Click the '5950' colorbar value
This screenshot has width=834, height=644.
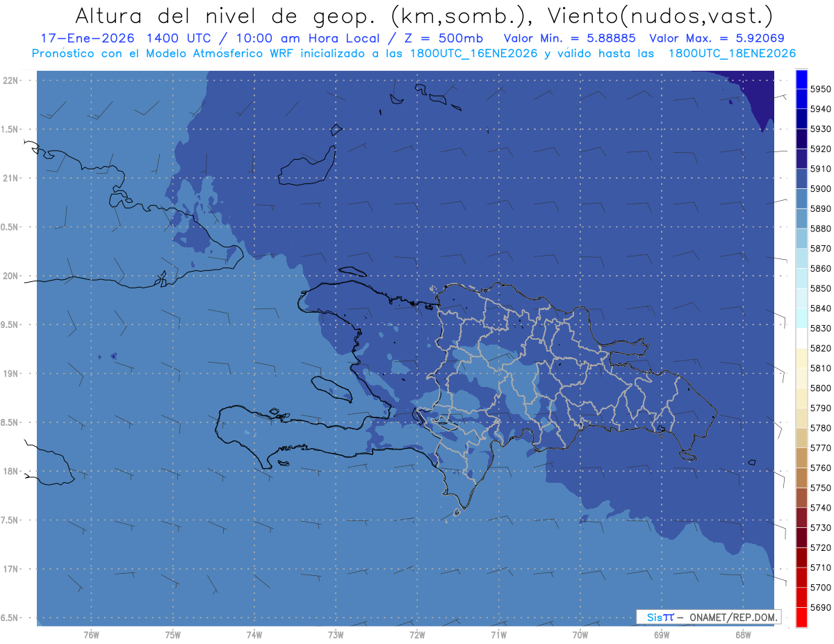821,89
